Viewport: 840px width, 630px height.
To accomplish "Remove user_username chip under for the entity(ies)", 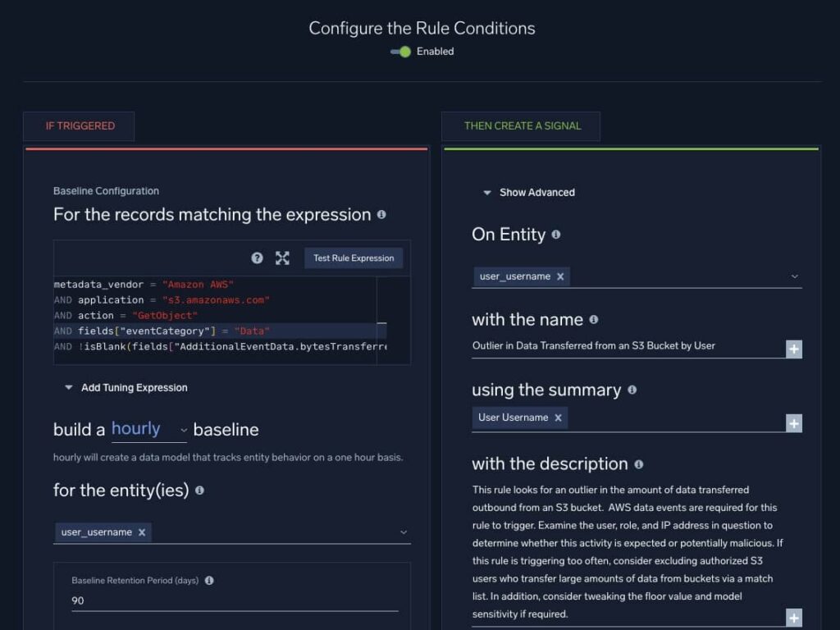I will click(142, 532).
